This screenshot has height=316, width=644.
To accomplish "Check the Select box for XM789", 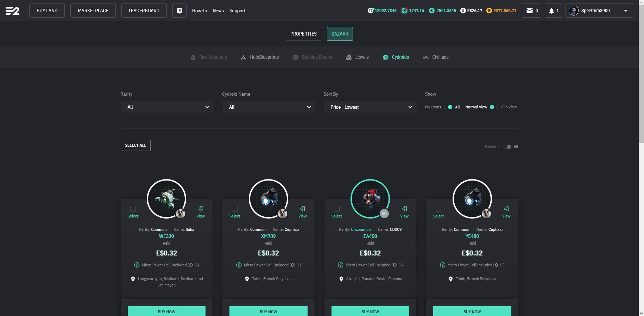I will 235,209.
